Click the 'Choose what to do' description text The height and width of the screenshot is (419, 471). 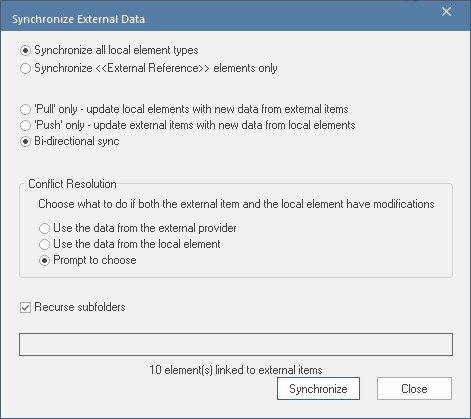point(236,204)
